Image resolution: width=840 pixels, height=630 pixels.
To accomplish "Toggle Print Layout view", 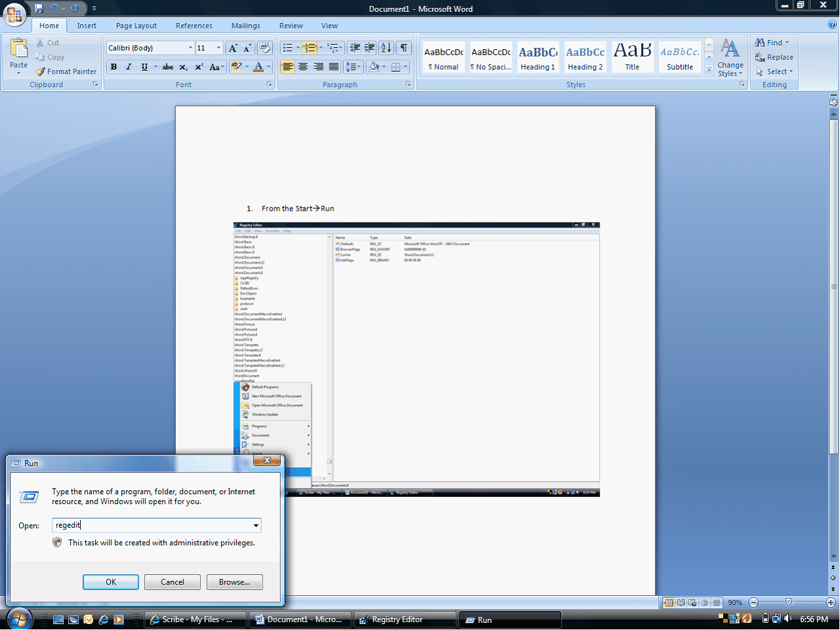I will [x=669, y=602].
